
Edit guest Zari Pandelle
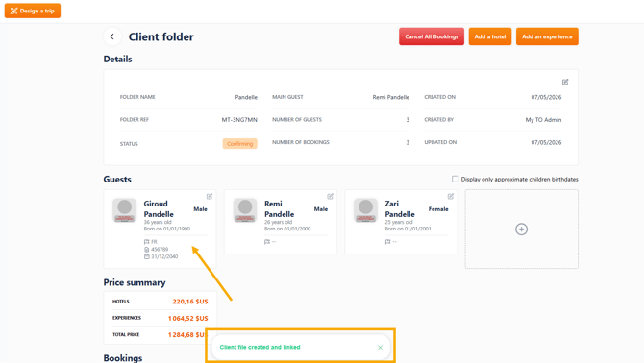click(x=451, y=197)
